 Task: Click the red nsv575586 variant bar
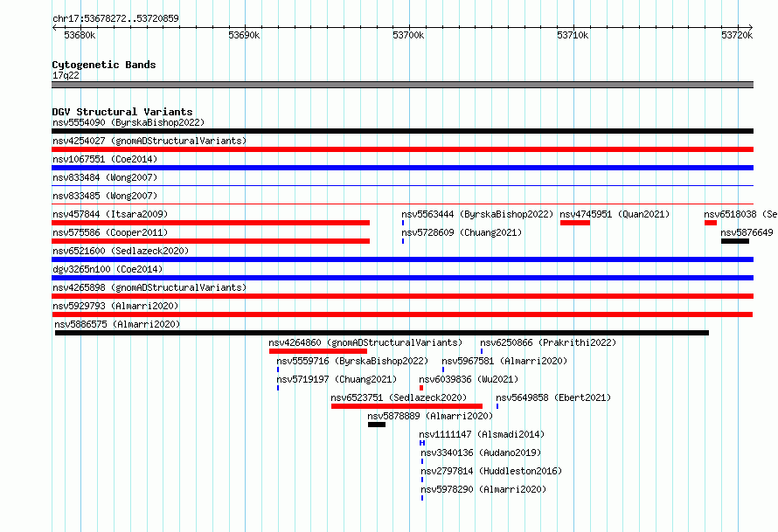211,241
